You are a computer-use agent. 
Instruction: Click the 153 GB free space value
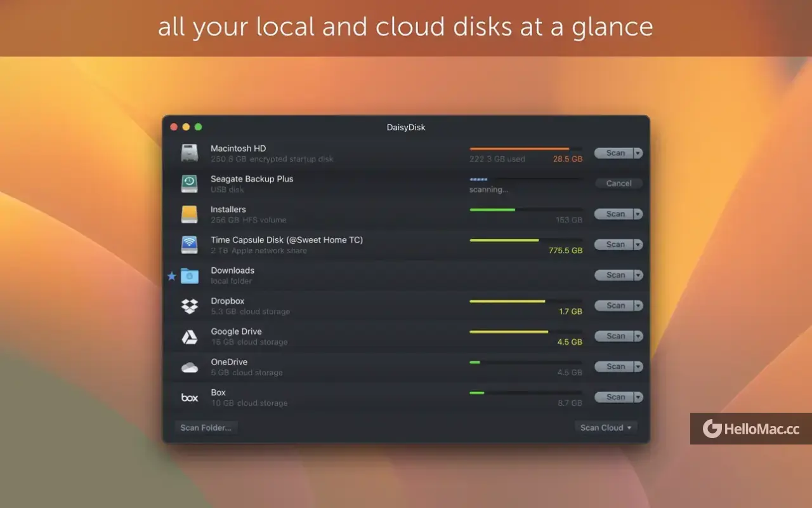pos(569,220)
